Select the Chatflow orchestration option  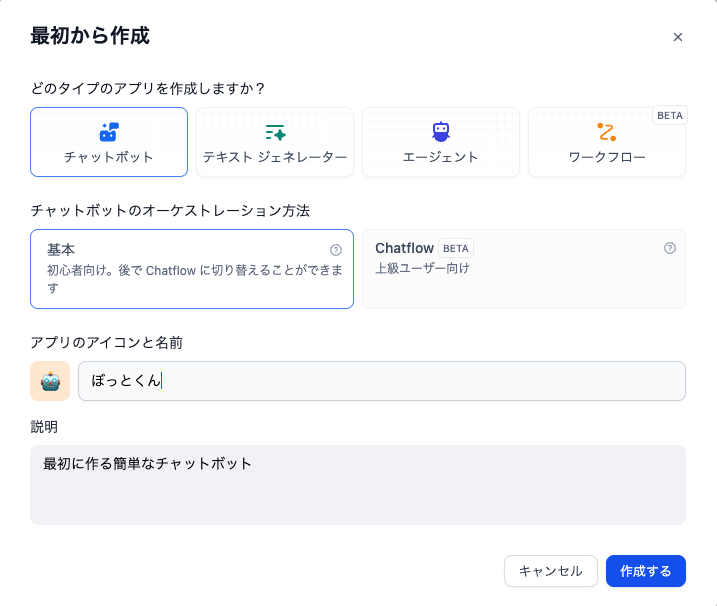click(x=523, y=269)
